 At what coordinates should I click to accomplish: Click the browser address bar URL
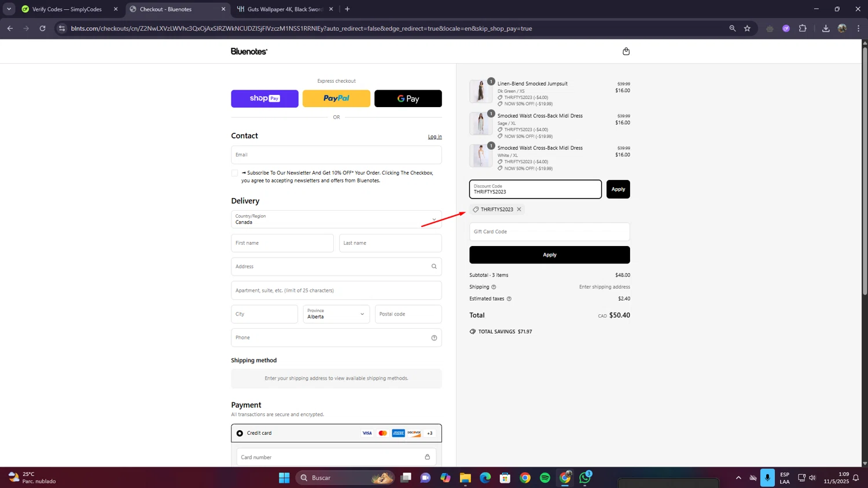(301, 28)
